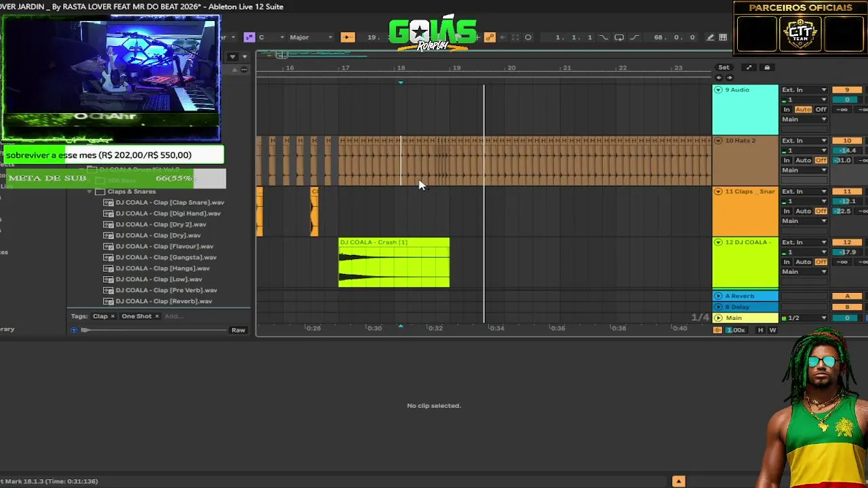Viewport: 868px width, 488px height.
Task: Jump to next locator arrow
Action: [730, 77]
